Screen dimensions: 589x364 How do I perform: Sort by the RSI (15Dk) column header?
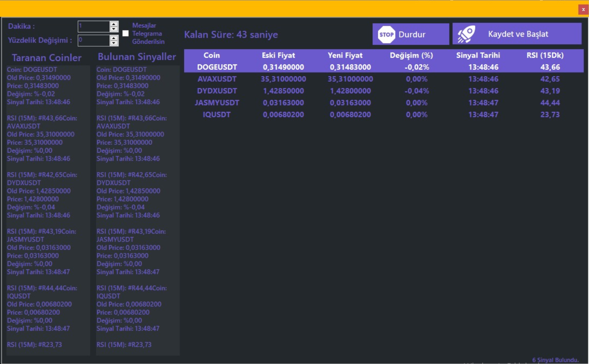point(545,55)
